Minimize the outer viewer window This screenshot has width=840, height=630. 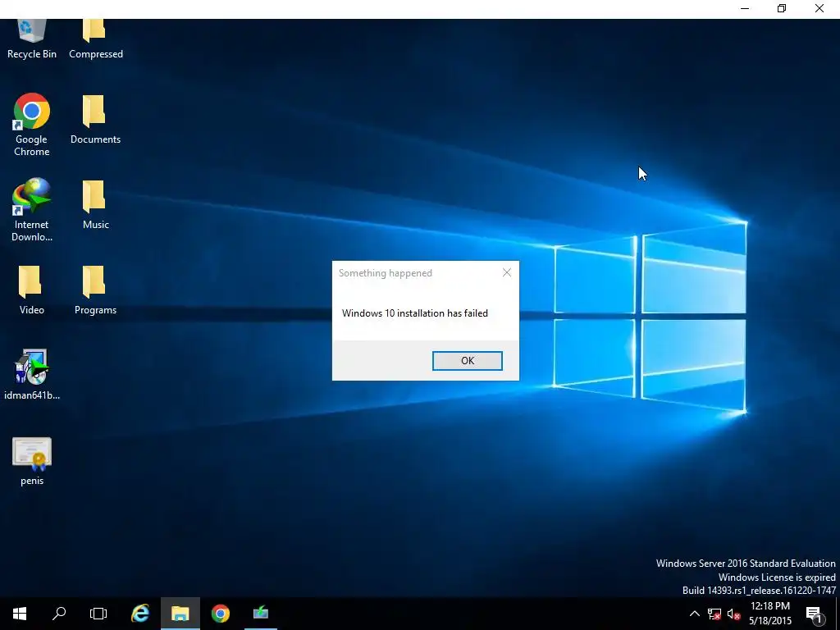click(x=745, y=8)
